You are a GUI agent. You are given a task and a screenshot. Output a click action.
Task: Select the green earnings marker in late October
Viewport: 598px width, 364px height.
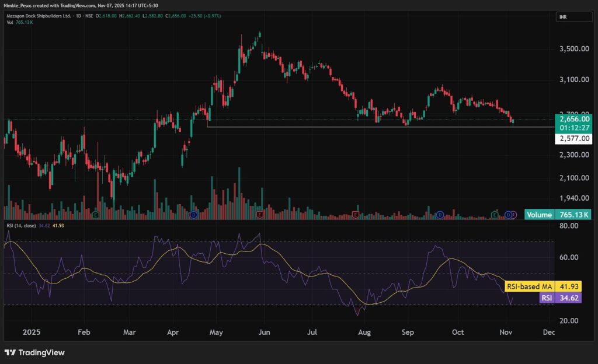pyautogui.click(x=495, y=215)
